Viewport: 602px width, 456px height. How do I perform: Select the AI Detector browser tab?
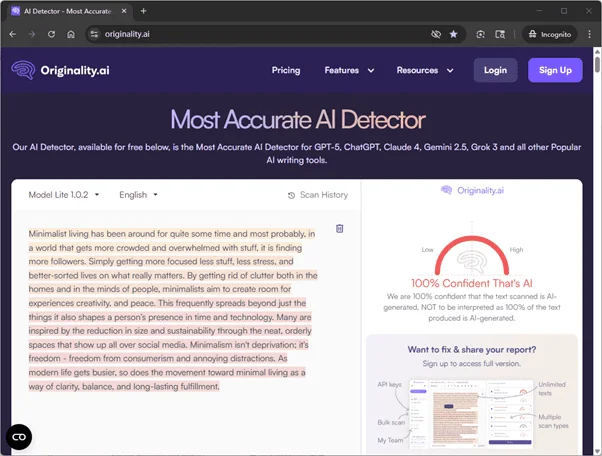pos(69,12)
